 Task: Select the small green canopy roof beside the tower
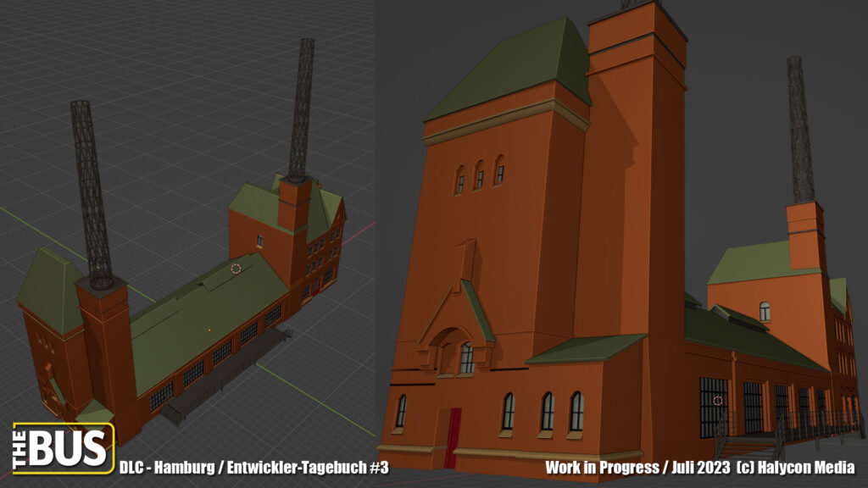tap(587, 347)
